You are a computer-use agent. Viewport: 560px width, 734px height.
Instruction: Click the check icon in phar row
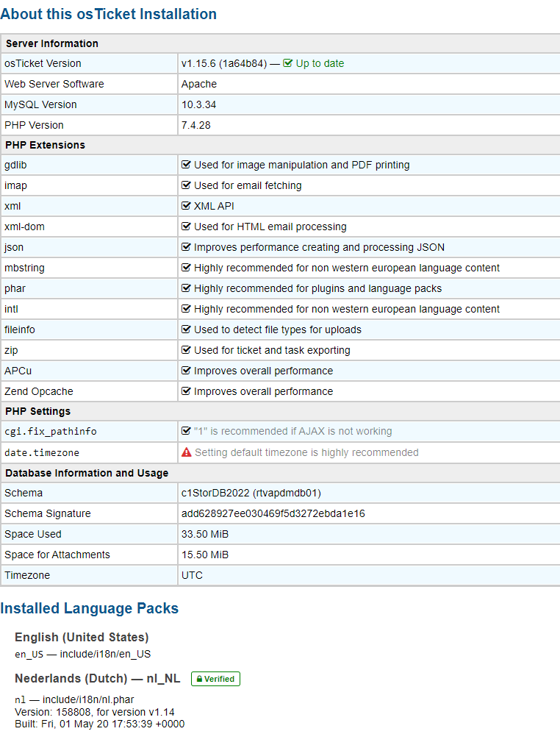tap(186, 288)
